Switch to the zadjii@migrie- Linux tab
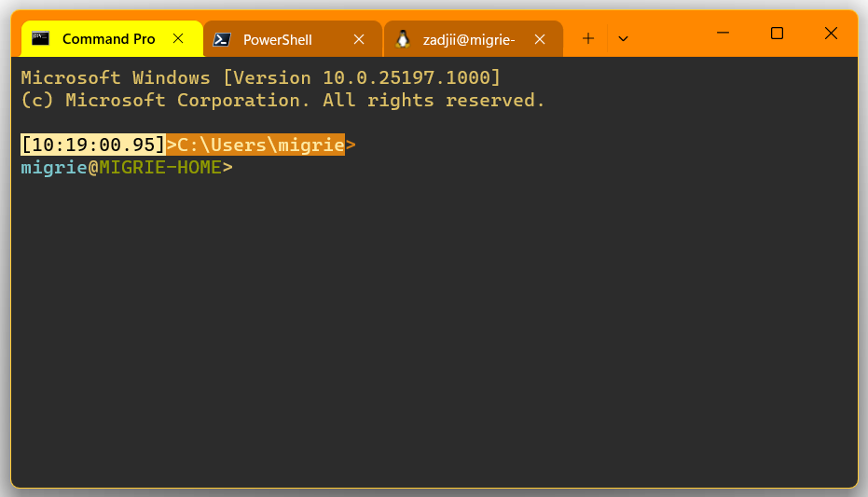 coord(474,39)
